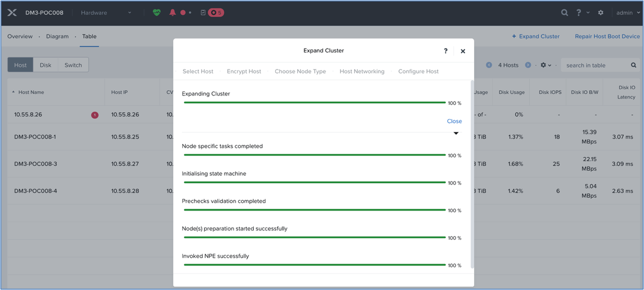Switch to the Diagram tab
Screen dimensions: 644x290
tap(57, 36)
